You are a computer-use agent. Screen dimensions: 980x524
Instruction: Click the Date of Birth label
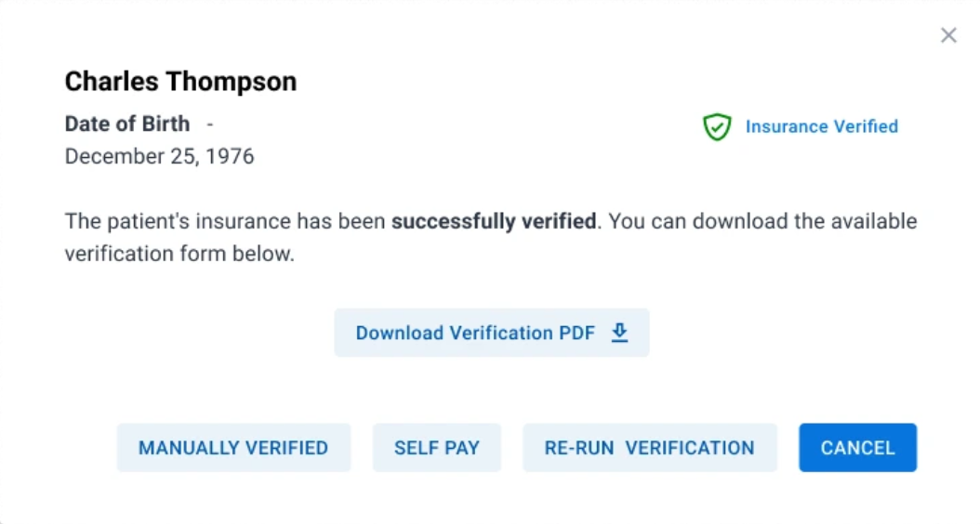(x=127, y=124)
